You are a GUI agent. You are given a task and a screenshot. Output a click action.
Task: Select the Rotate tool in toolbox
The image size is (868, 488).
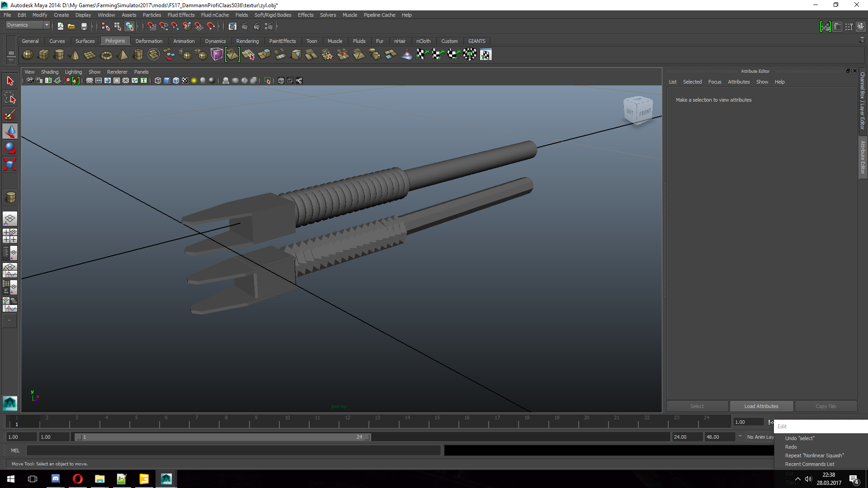[x=10, y=148]
